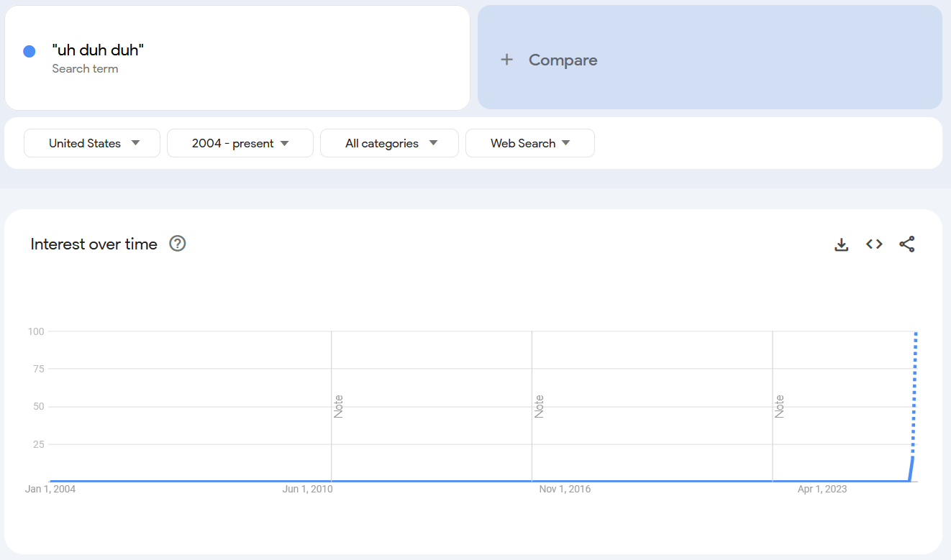
Task: Click the 100 value on the y-axis
Action: pyautogui.click(x=36, y=331)
